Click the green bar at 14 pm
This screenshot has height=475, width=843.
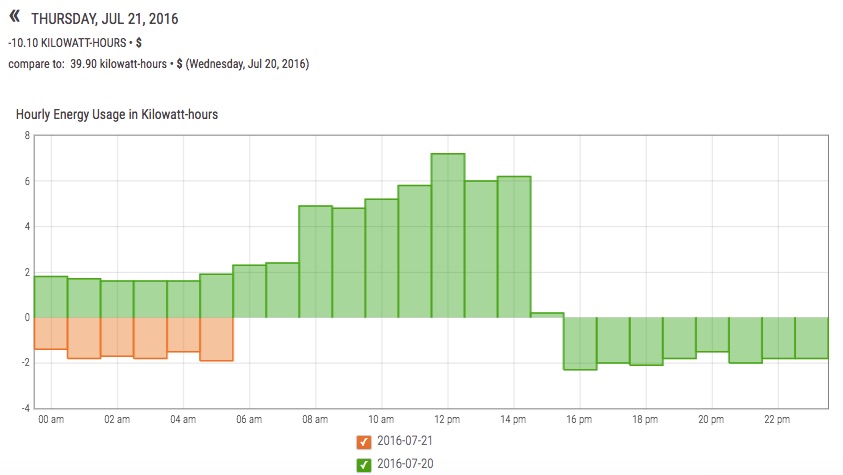click(x=513, y=247)
